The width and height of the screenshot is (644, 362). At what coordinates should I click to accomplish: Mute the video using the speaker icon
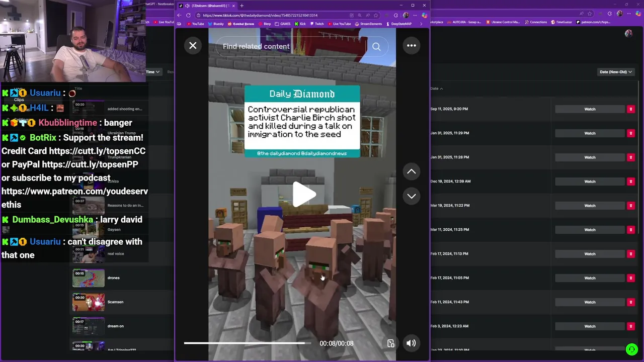(411, 343)
